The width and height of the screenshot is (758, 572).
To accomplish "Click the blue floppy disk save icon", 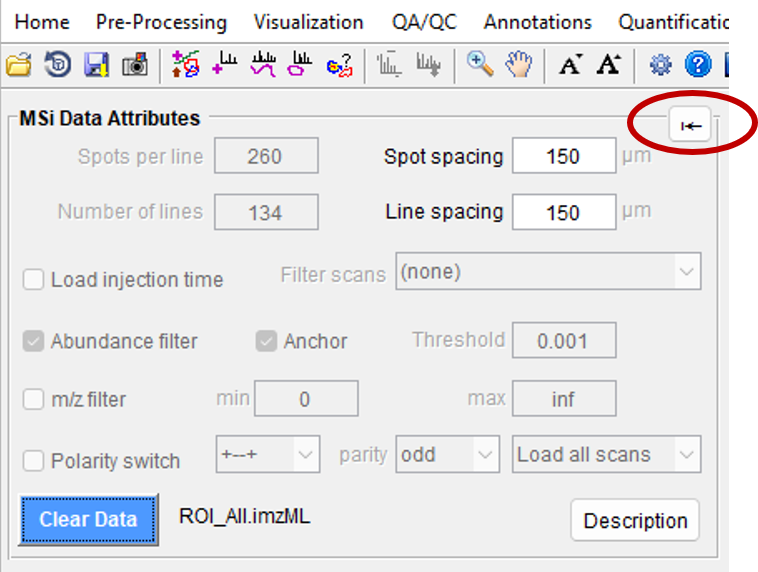I will click(97, 64).
